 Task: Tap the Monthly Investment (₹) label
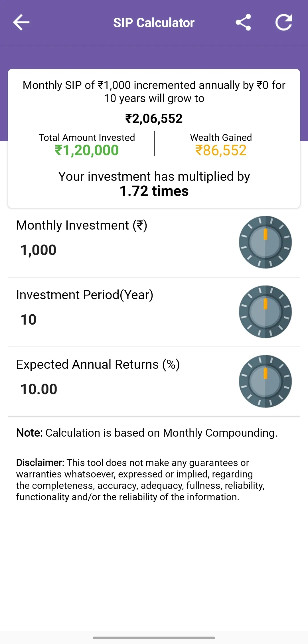[x=82, y=225]
